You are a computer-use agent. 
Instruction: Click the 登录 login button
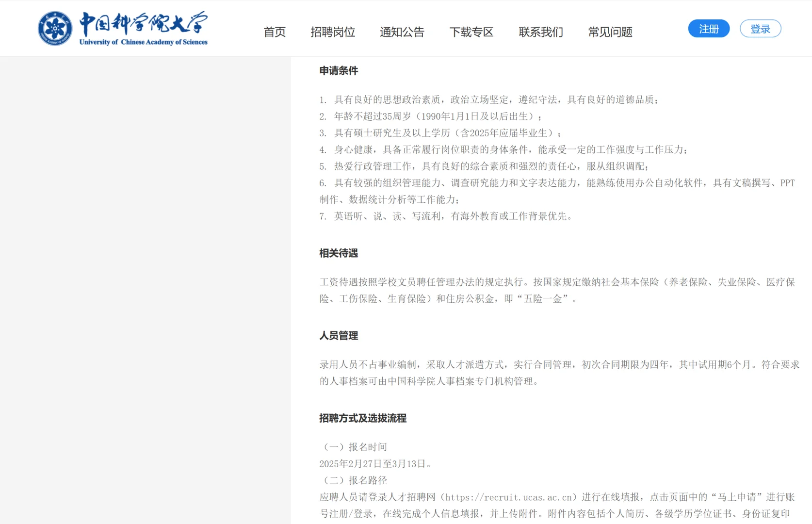pyautogui.click(x=760, y=28)
